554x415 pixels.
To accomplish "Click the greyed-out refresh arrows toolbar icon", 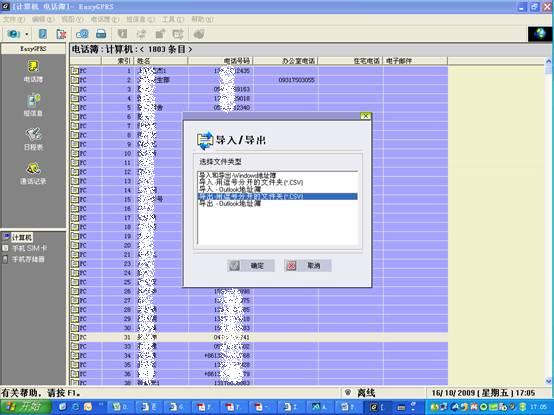I will 141,34.
